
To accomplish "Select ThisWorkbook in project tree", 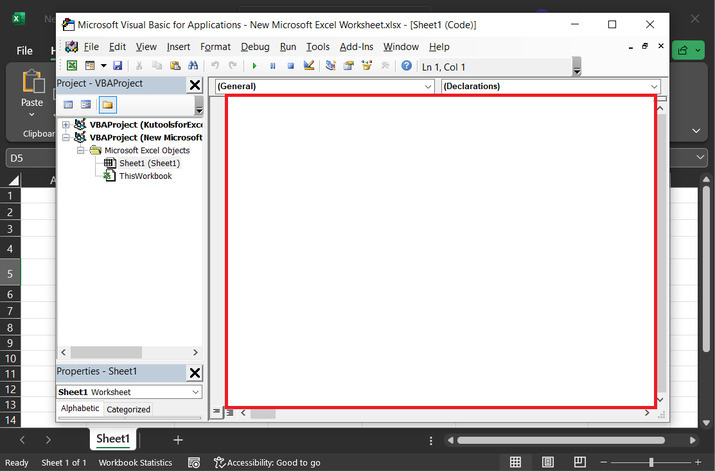I will point(145,176).
